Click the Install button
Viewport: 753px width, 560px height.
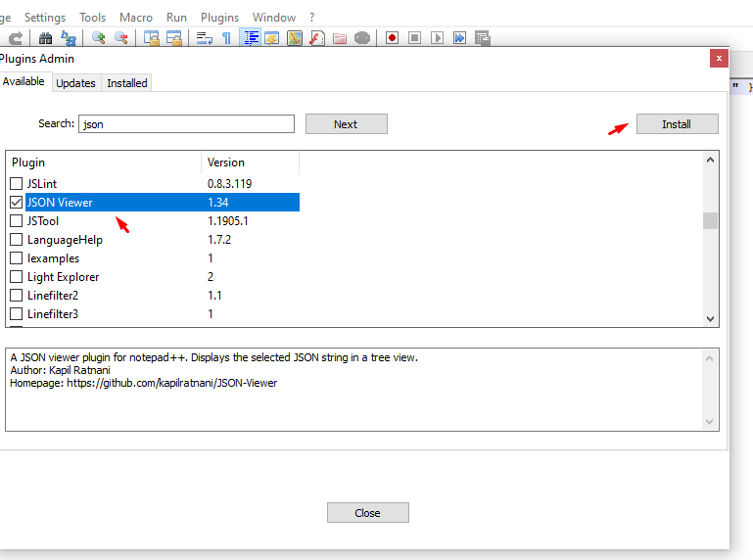tap(678, 124)
